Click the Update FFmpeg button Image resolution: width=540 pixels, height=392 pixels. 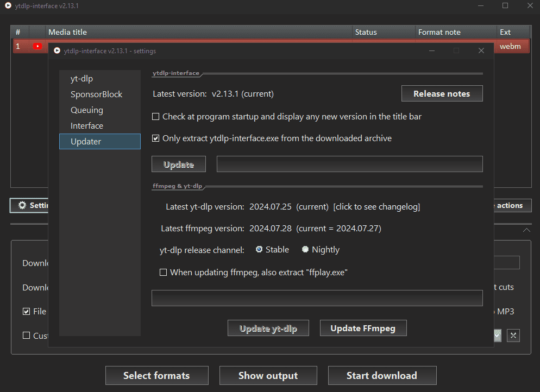tap(363, 328)
